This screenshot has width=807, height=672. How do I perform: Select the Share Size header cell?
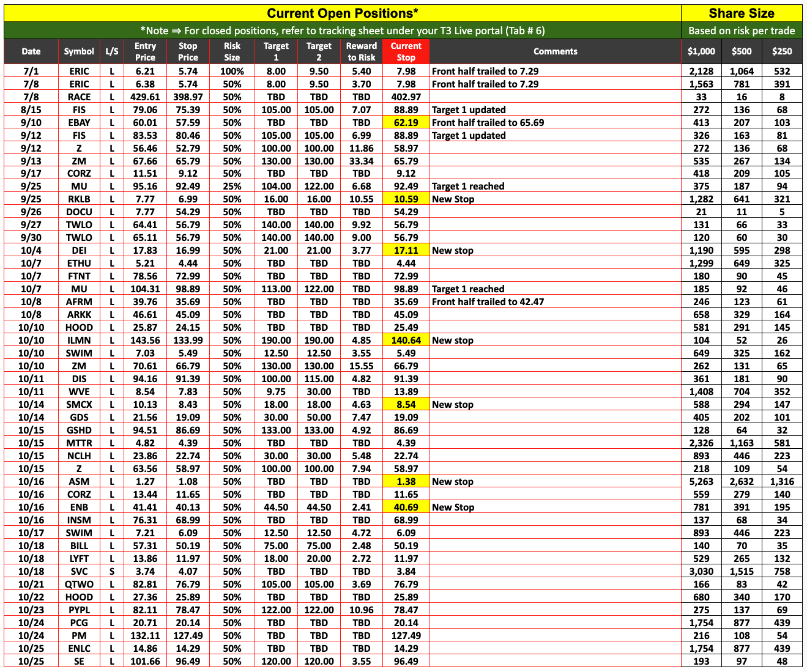[741, 13]
